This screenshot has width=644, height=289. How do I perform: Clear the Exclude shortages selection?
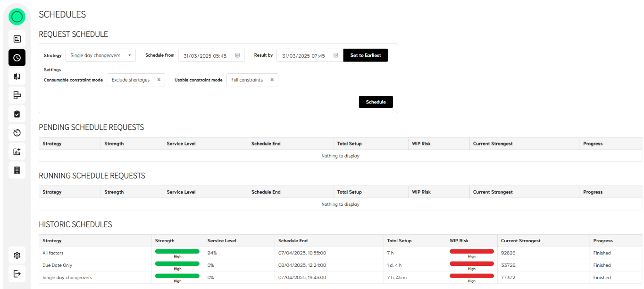159,80
